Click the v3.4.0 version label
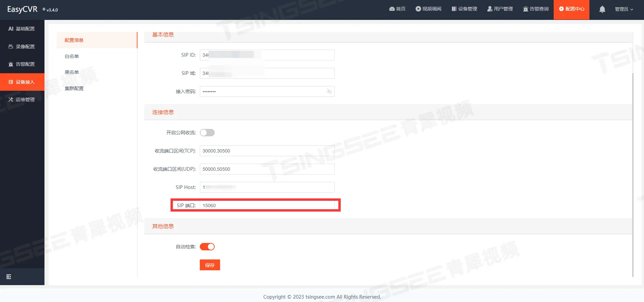Screen dimensions: 644x302 point(52,10)
